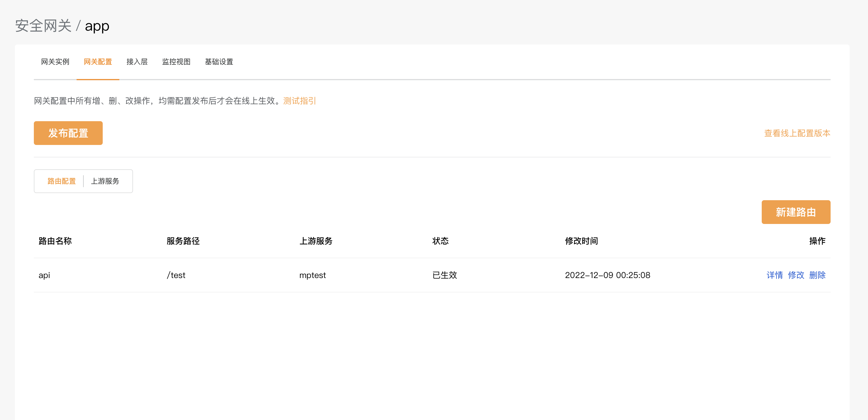868x420 pixels.
Task: Click the 状态 column header
Action: point(440,241)
